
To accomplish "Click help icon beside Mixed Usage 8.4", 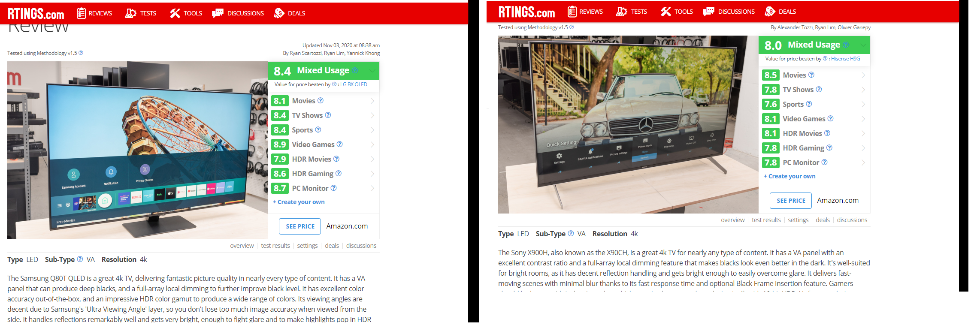I will [355, 70].
